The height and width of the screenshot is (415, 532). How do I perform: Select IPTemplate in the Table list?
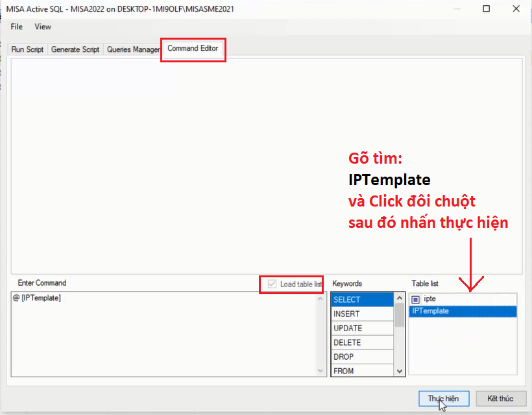point(463,311)
